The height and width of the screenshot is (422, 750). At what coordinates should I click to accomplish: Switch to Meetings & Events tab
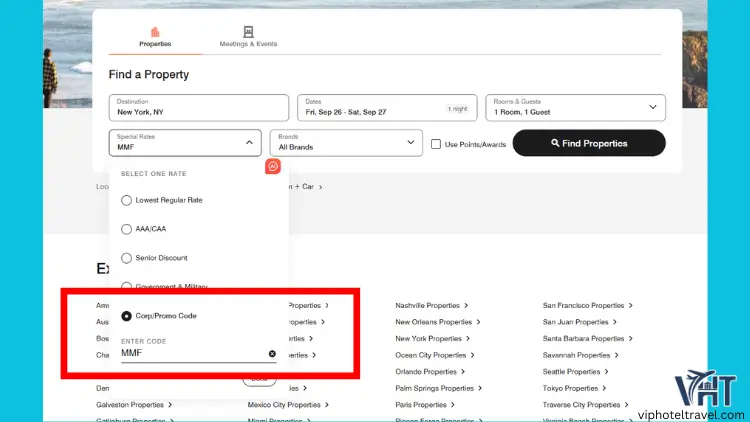click(x=248, y=37)
